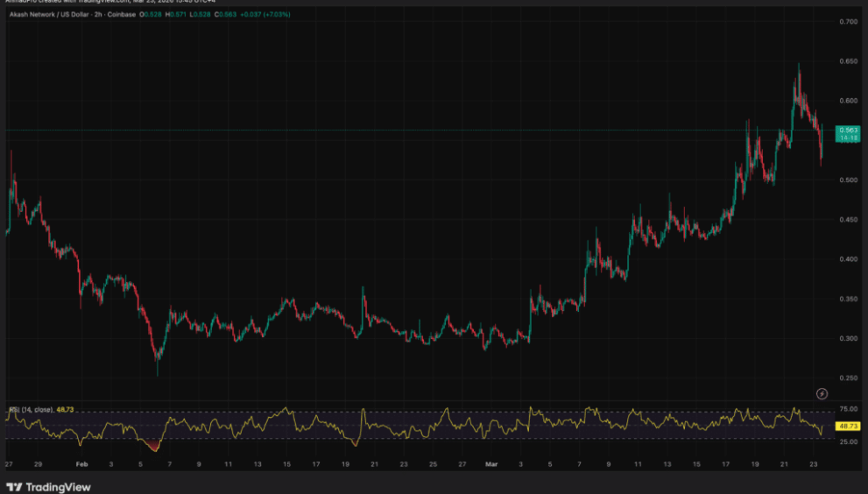Screen dimensions: 868x494
Task: Click the yellow 48.73 RSI value tag
Action: click(847, 426)
